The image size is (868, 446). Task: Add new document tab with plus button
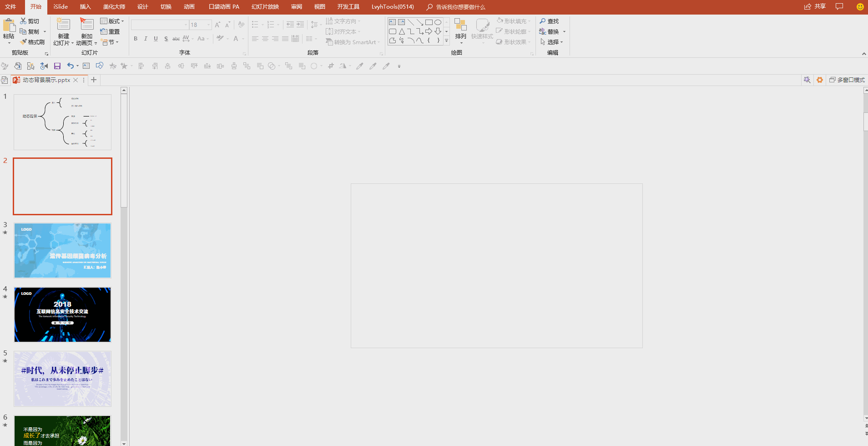[x=94, y=80]
